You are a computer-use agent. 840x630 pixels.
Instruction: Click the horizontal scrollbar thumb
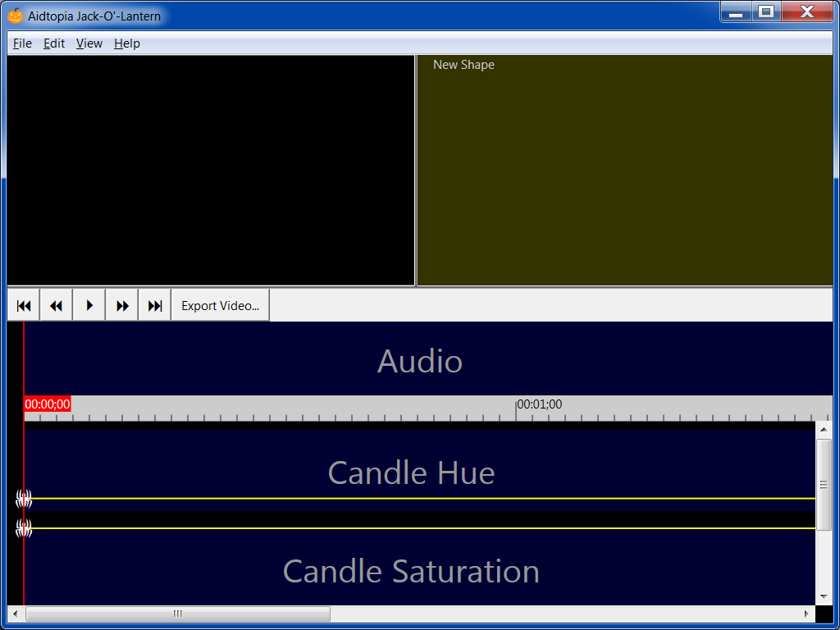pyautogui.click(x=178, y=614)
